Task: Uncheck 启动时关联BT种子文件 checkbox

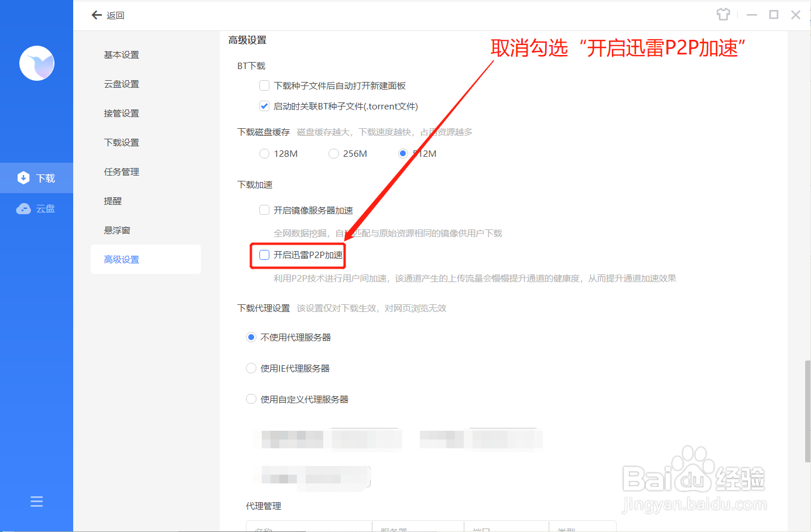Action: [x=264, y=106]
